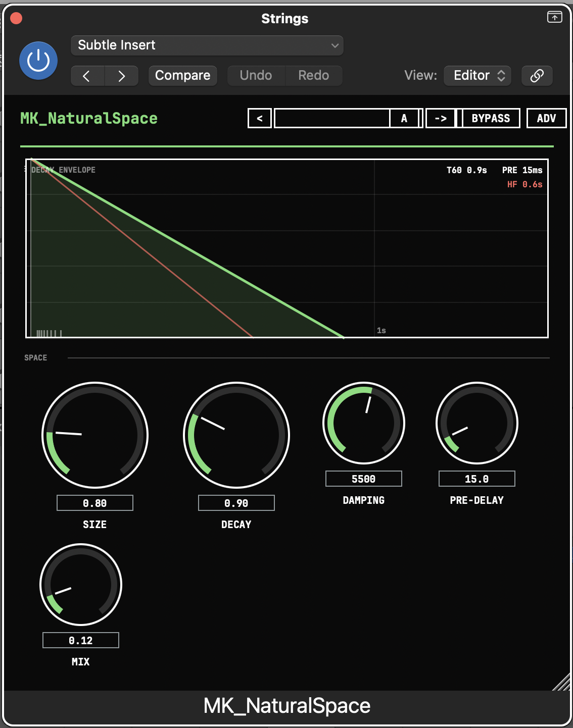Click the Undo button
The width and height of the screenshot is (573, 728).
pos(256,76)
